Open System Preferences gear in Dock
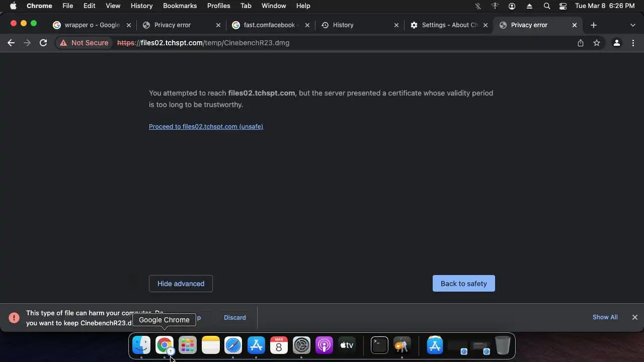Screen dimensions: 644x362 [x=302, y=345]
